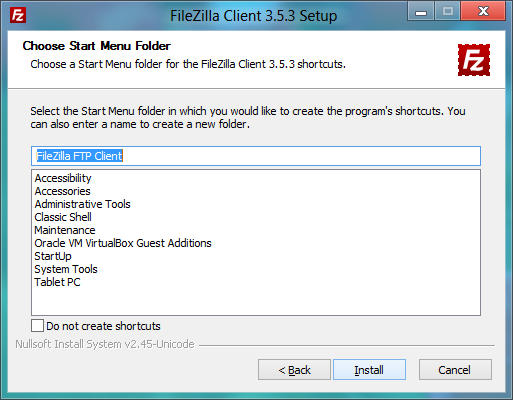The width and height of the screenshot is (513, 400).
Task: Click the setup window title bar text
Action: [253, 16]
